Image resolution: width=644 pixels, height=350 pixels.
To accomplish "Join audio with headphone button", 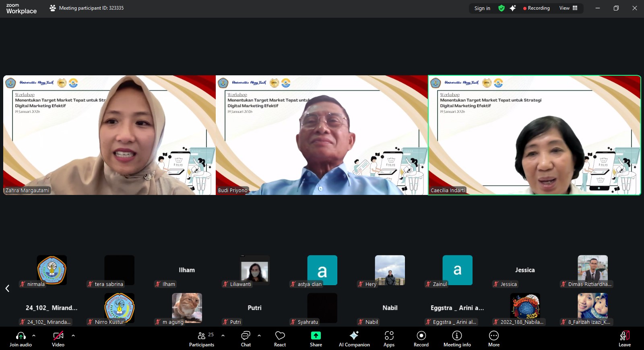I will [x=21, y=339].
